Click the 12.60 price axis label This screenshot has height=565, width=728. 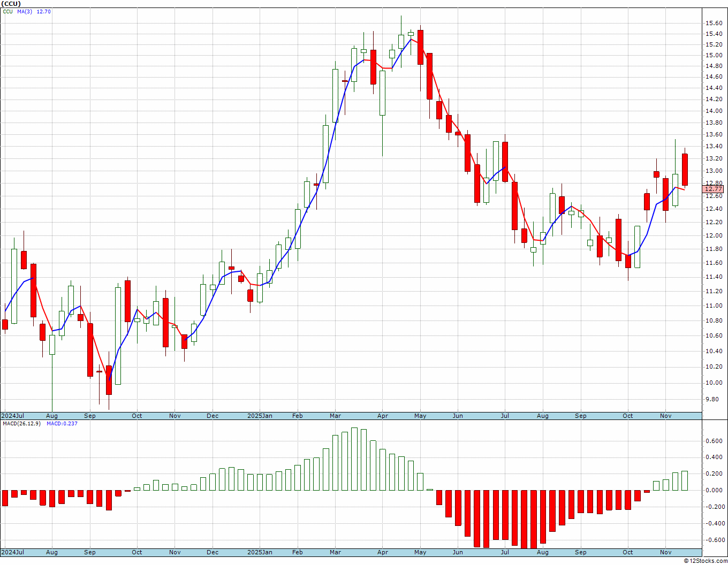tap(714, 196)
